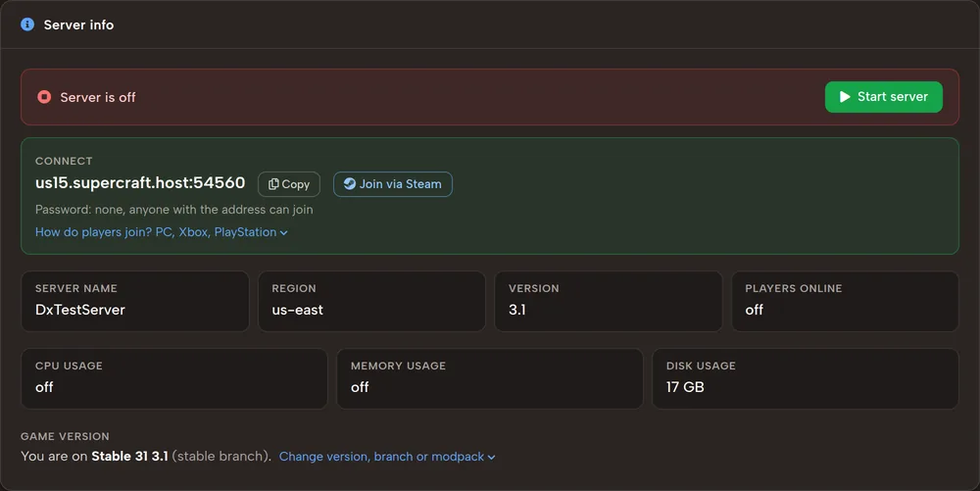Viewport: 980px width, 491px height.
Task: Click the CONNECT section label
Action: click(64, 161)
